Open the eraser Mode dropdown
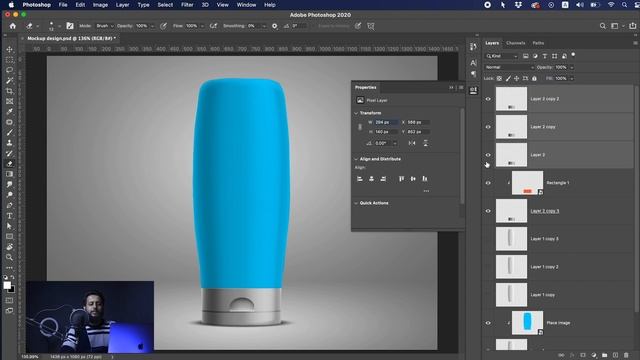 pos(104,26)
